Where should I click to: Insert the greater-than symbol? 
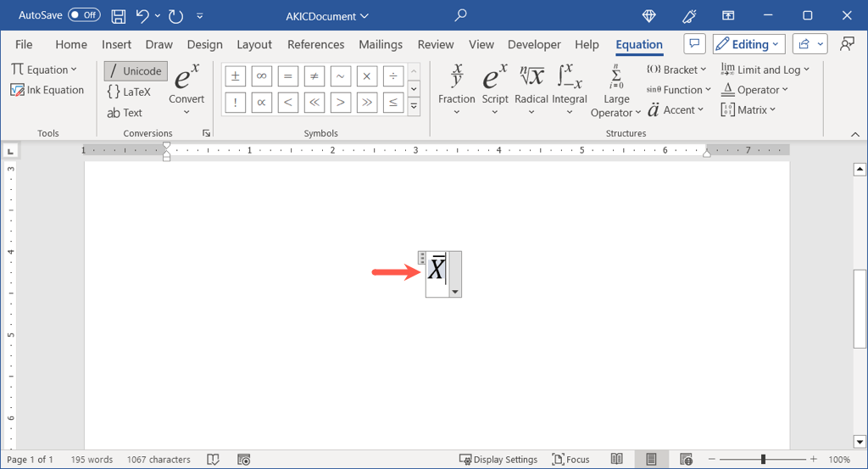pos(341,103)
